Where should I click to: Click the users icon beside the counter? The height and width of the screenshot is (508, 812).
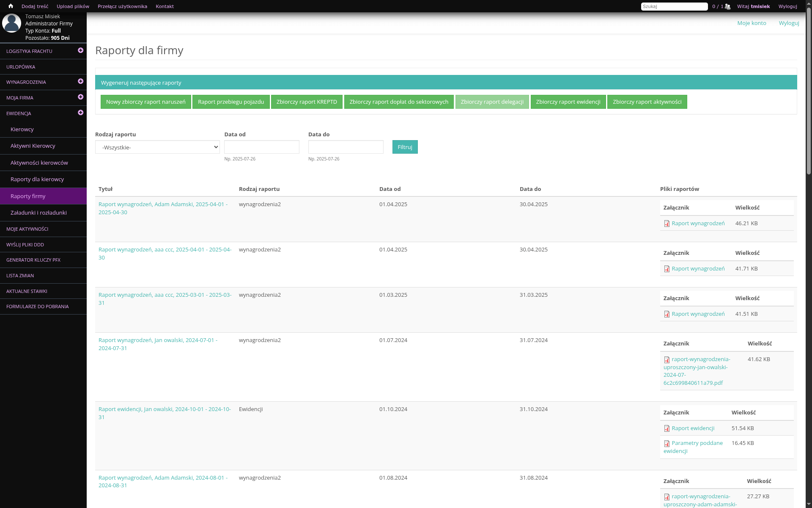[727, 6]
